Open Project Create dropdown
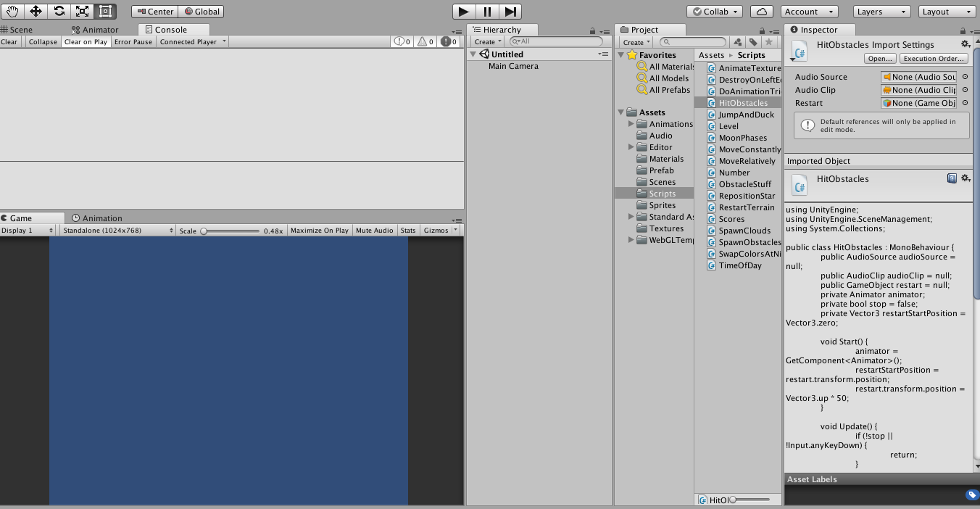Viewport: 980px width, 509px height. coord(637,42)
